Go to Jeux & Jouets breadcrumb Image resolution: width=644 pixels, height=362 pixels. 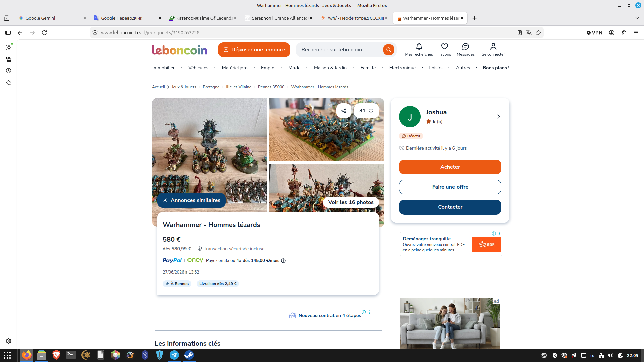click(x=184, y=87)
